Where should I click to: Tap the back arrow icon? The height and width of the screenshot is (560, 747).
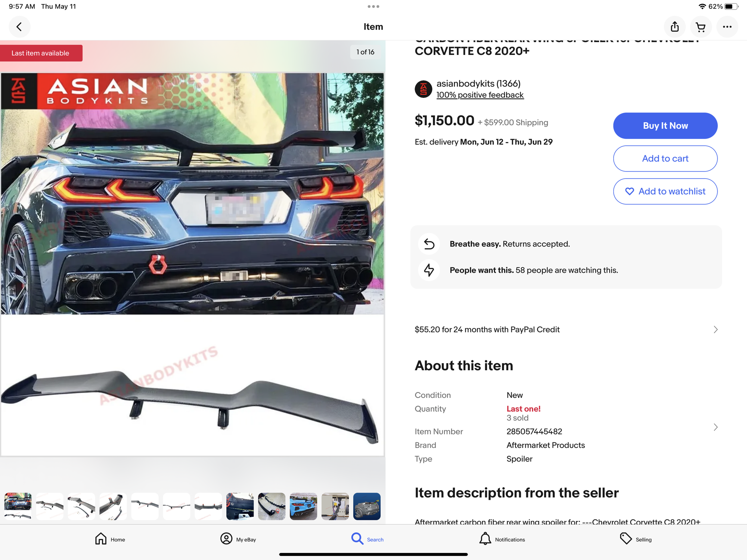19,27
